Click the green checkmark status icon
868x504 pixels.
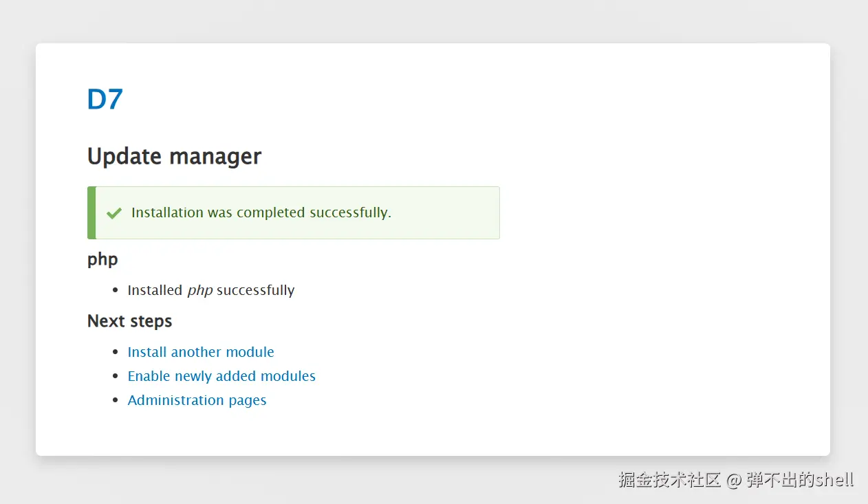[x=114, y=213]
